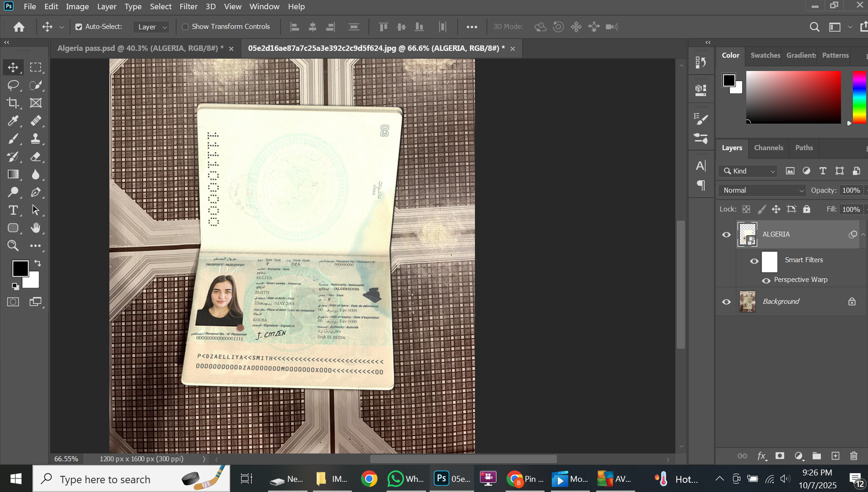Click the Home button in options bar
The width and height of the screenshot is (868, 492).
point(19,27)
